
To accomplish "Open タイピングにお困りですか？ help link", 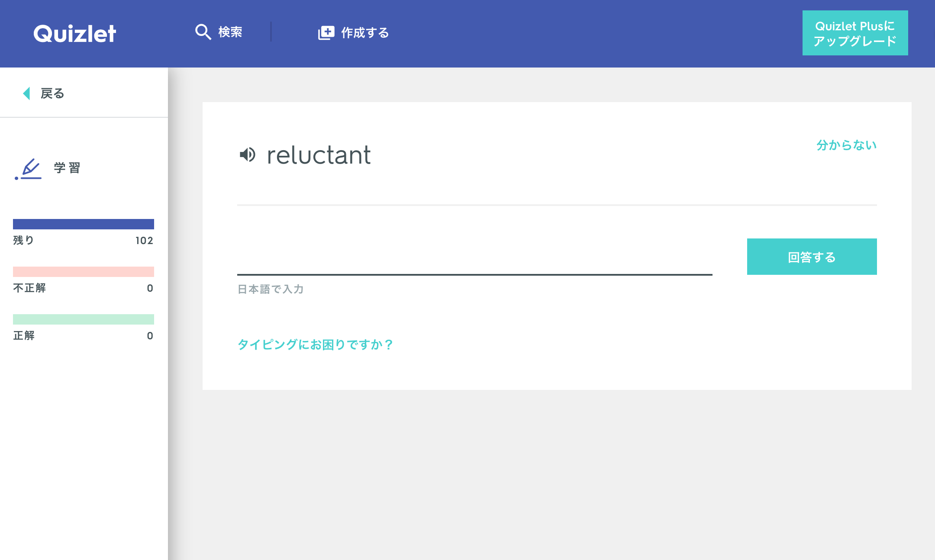I will point(315,344).
